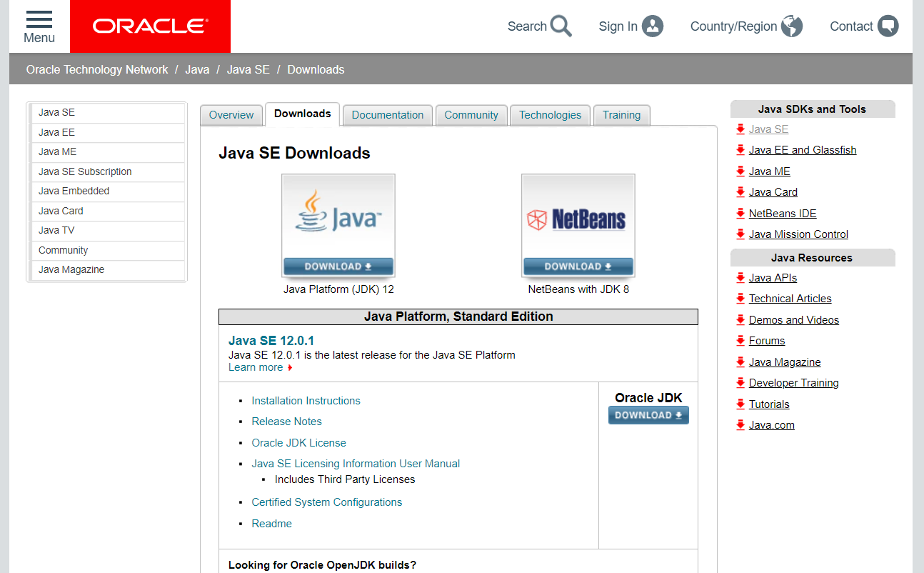Click red arrow icon beside Java Mission Control
This screenshot has height=573, width=924.
[740, 234]
